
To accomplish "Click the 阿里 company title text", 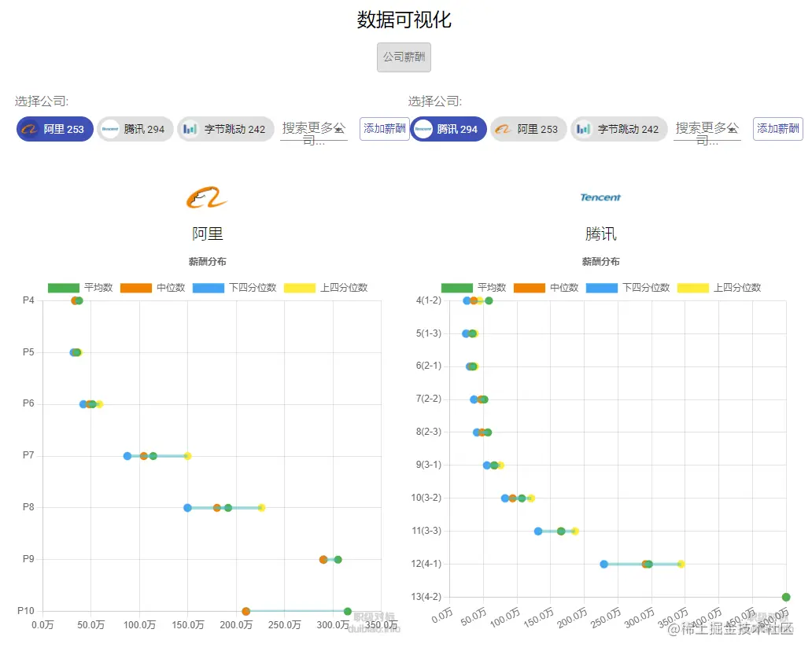I will [207, 234].
